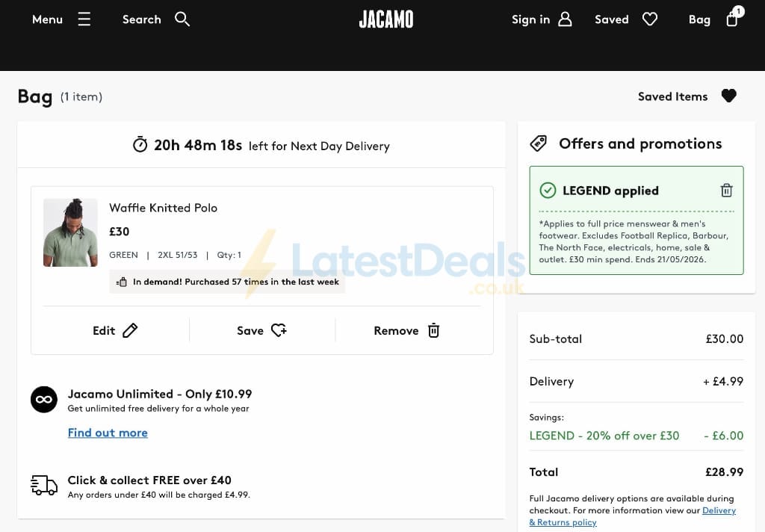This screenshot has width=765, height=532.
Task: Click the Sign in person icon
Action: (x=565, y=19)
